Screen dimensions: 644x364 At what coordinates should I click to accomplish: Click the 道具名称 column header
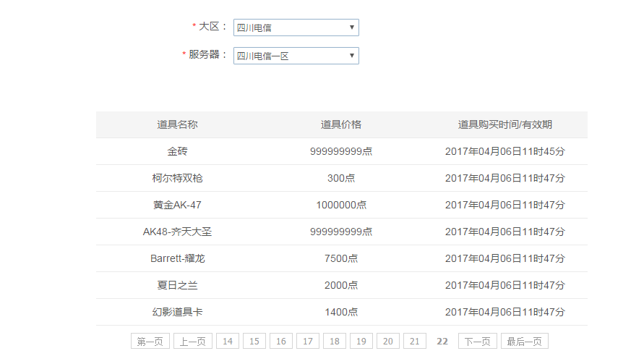(x=177, y=124)
